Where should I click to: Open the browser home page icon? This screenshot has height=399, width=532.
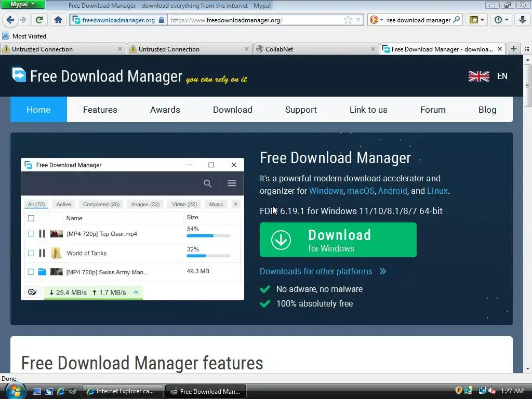click(x=58, y=20)
